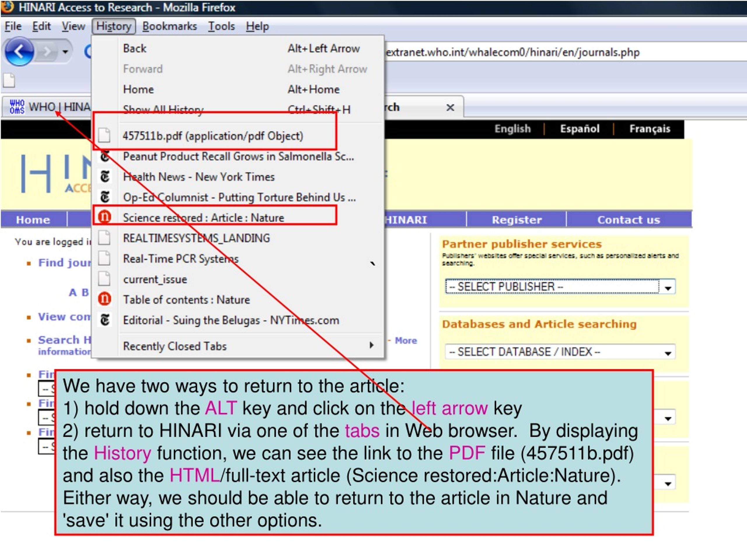Click NYT icon beside Health News
Image resolution: width=747 pixels, height=560 pixels.
[105, 176]
